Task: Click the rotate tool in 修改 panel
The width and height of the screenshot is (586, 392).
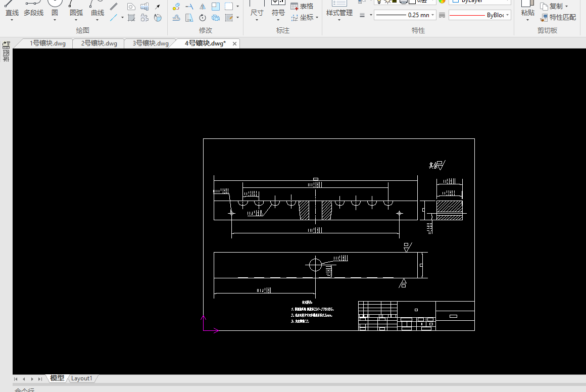Action: click(202, 18)
